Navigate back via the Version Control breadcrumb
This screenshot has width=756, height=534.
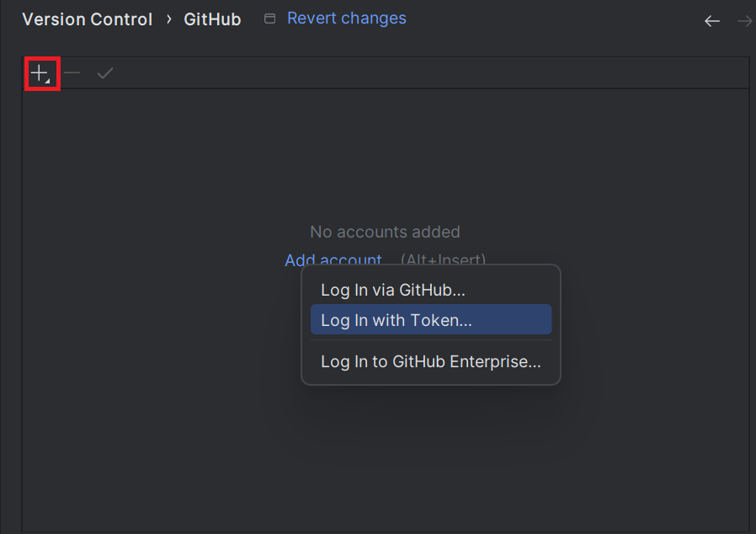click(x=87, y=19)
